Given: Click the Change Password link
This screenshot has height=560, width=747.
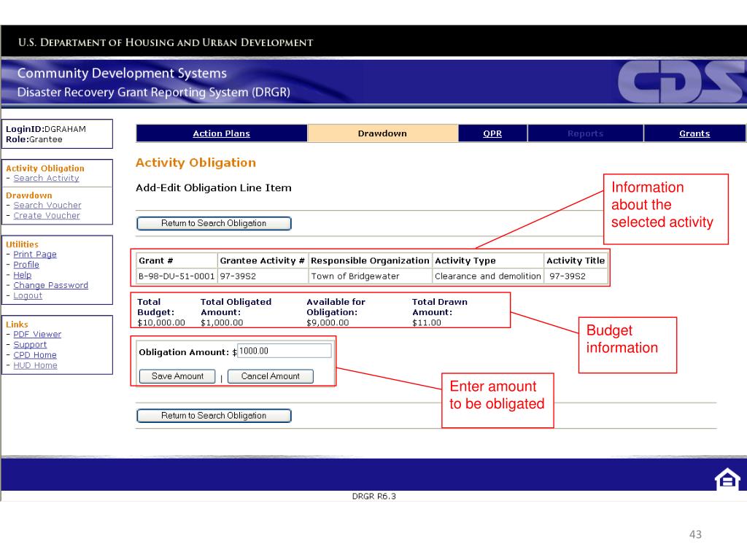Looking at the screenshot, I should 50,285.
